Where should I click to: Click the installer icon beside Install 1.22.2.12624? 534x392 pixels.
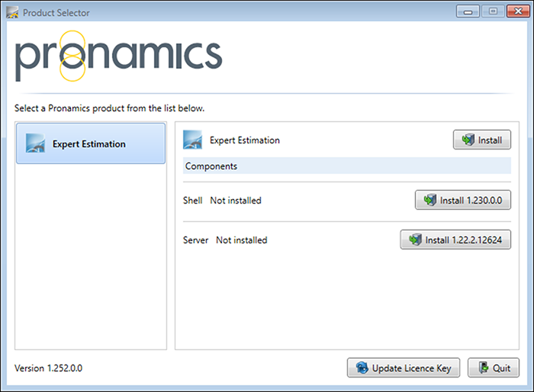pyautogui.click(x=413, y=240)
